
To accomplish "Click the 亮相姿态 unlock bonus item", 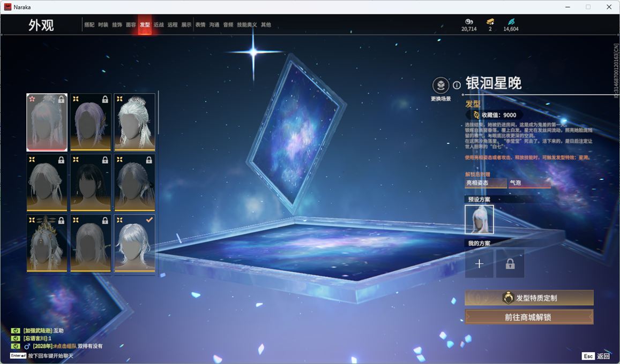I will click(x=485, y=183).
